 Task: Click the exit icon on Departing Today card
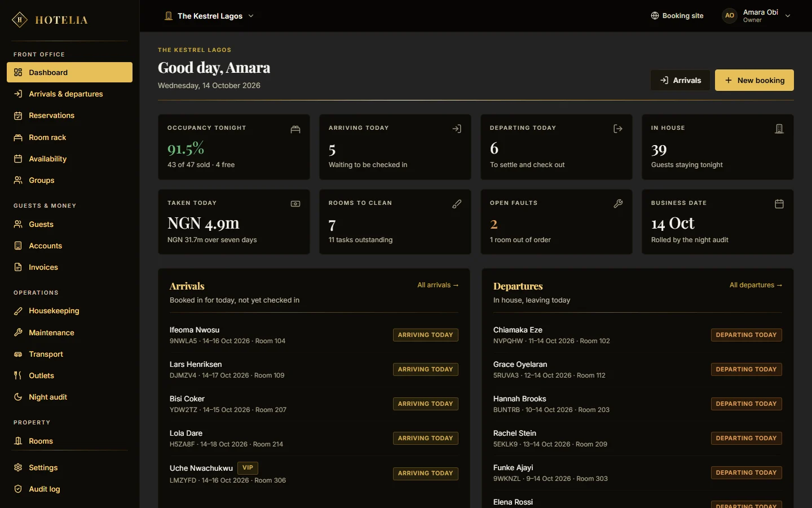pos(618,129)
